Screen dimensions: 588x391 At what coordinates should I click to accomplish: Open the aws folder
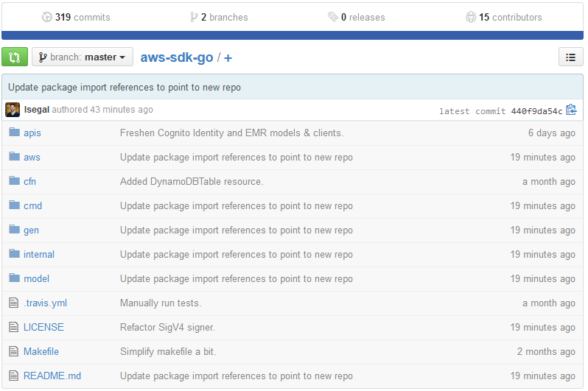(32, 158)
